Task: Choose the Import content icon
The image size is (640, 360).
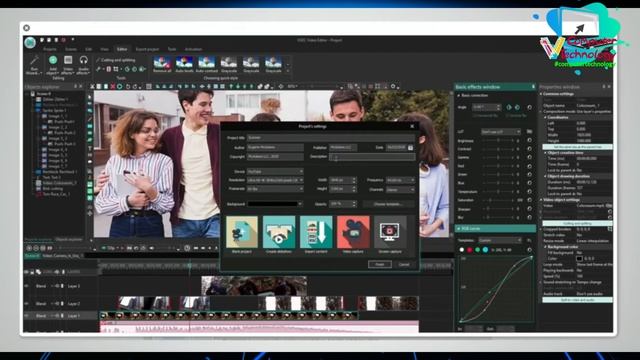Action: tap(316, 232)
